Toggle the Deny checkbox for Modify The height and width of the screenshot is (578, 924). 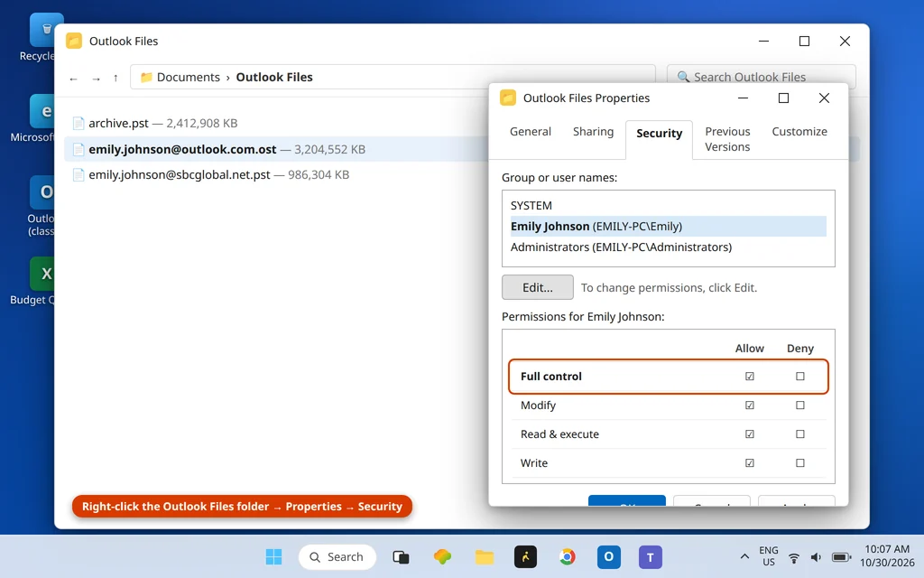click(x=800, y=406)
